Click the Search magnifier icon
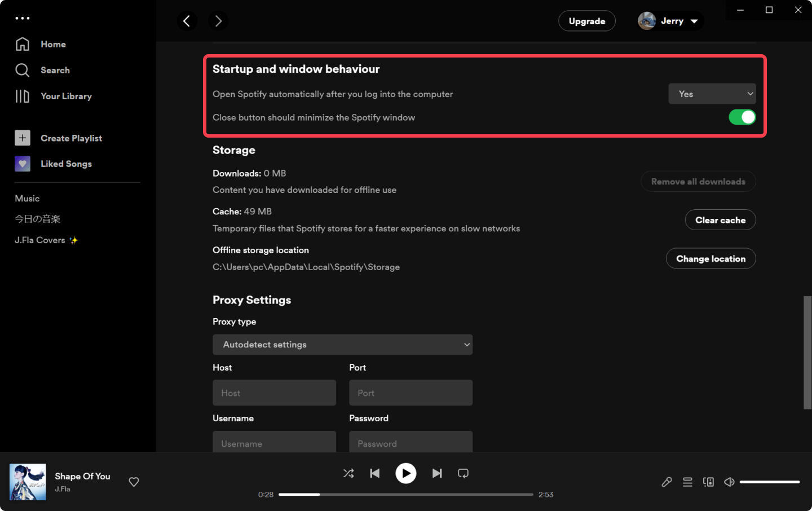Image resolution: width=812 pixels, height=511 pixels. 23,70
